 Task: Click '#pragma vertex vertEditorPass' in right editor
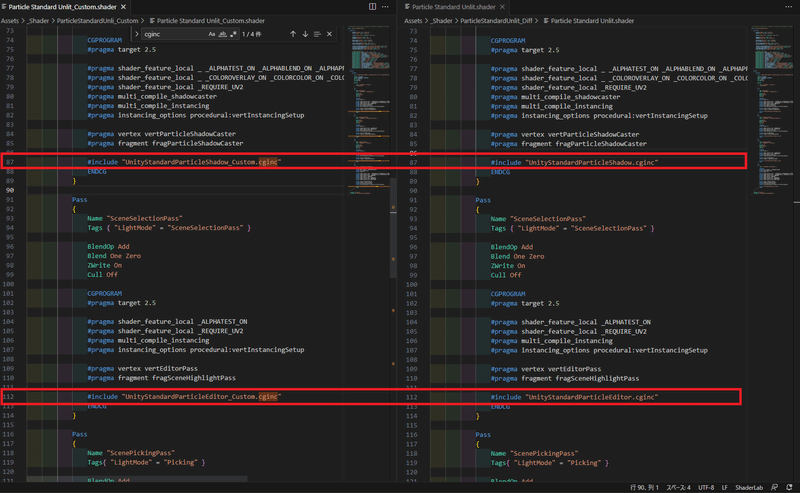(545, 369)
